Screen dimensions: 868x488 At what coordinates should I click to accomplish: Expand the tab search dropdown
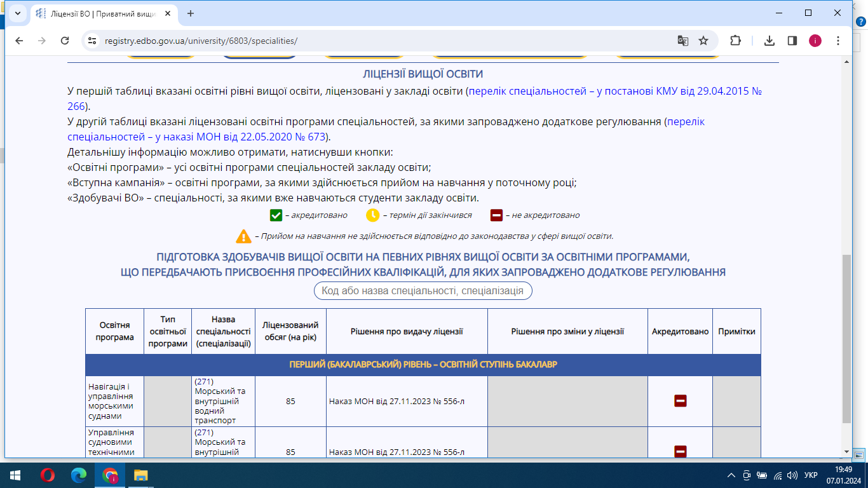pos(17,13)
